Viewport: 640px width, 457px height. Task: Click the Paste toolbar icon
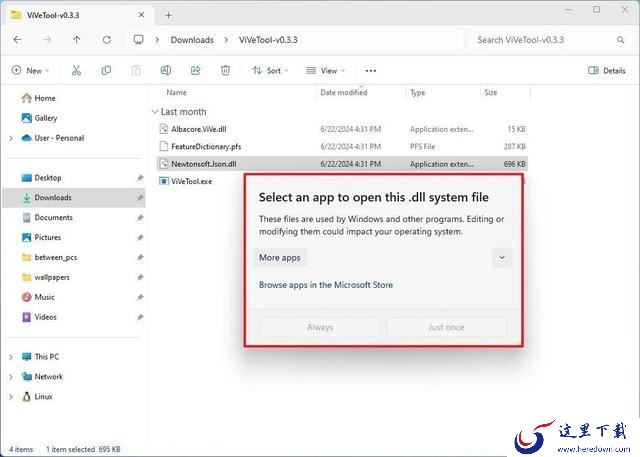136,71
